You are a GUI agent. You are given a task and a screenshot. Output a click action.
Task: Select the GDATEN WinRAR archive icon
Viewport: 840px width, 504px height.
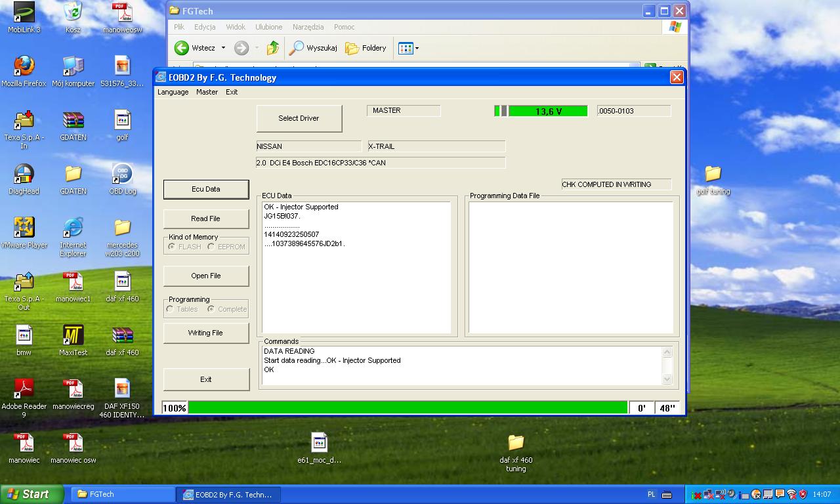(73, 125)
